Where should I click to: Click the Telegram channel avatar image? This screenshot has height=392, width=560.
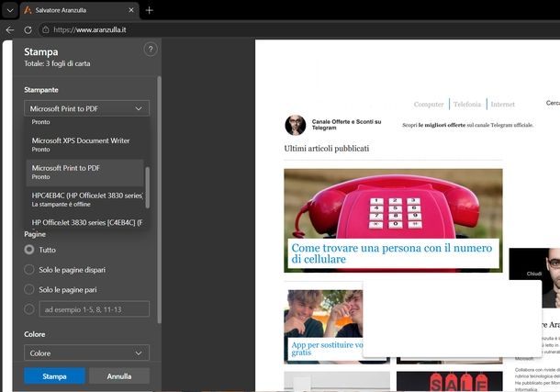pos(296,125)
